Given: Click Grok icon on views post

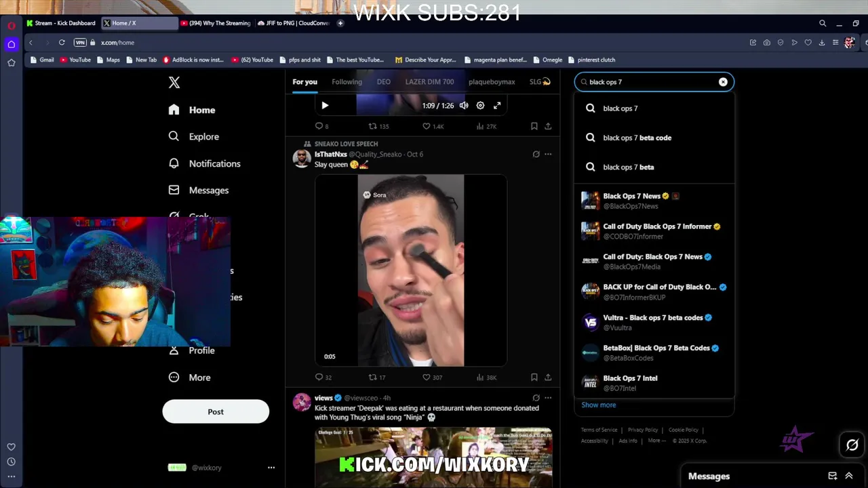Looking at the screenshot, I should 536,398.
